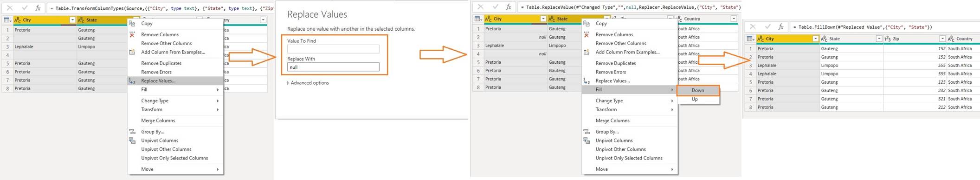Click the cancel X icon beside the TransformColumnTypes formula
The width and height of the screenshot is (980, 180).
click(x=9, y=8)
